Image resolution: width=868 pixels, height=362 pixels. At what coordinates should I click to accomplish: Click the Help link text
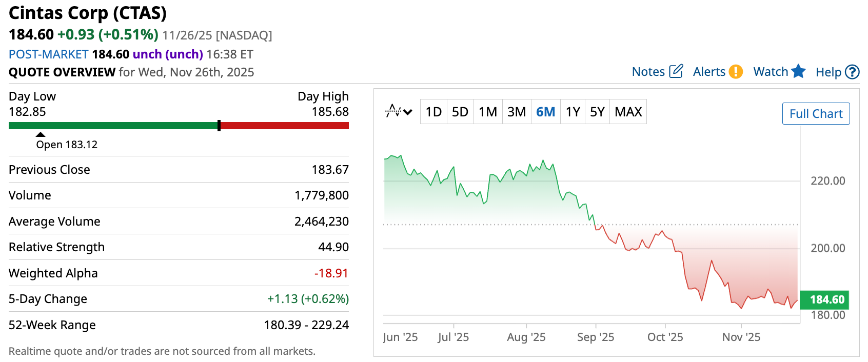(828, 72)
